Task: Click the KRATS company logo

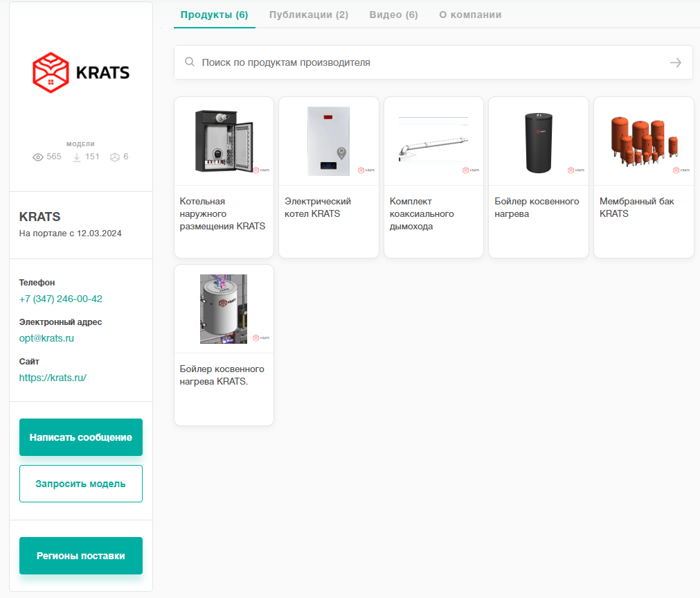Action: (x=81, y=72)
